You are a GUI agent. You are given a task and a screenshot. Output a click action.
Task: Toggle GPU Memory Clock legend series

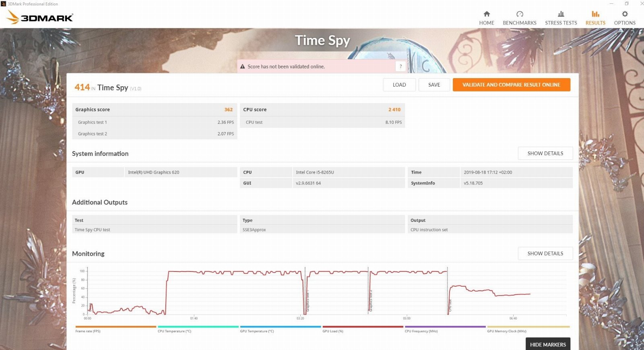507,331
